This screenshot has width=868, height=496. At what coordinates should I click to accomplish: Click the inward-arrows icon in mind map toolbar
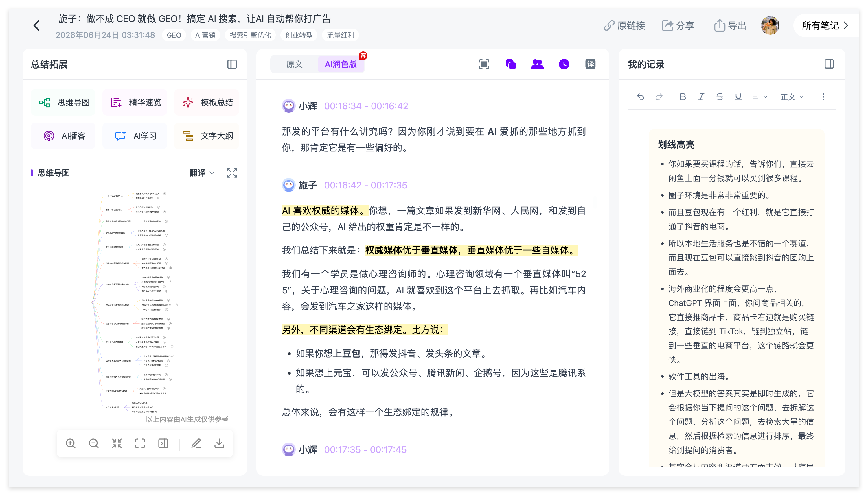point(117,443)
